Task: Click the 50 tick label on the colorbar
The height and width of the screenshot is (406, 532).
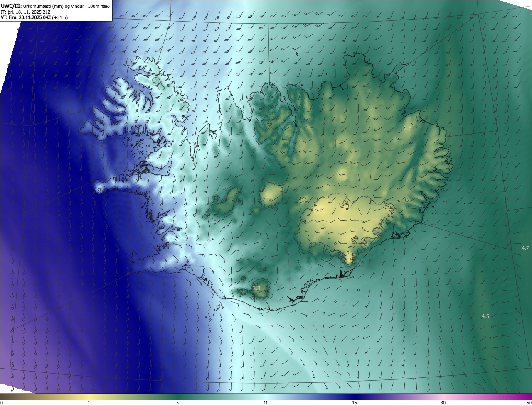Action: click(x=529, y=403)
